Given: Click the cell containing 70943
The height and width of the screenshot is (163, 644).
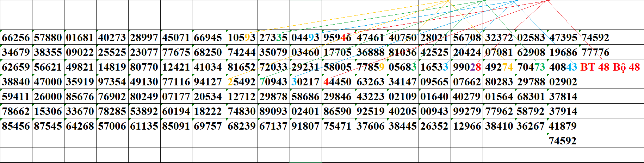Looking at the screenshot, I should click(273, 82).
